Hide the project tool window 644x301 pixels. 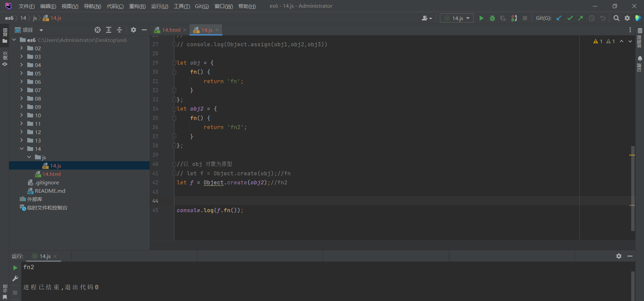coord(144,30)
